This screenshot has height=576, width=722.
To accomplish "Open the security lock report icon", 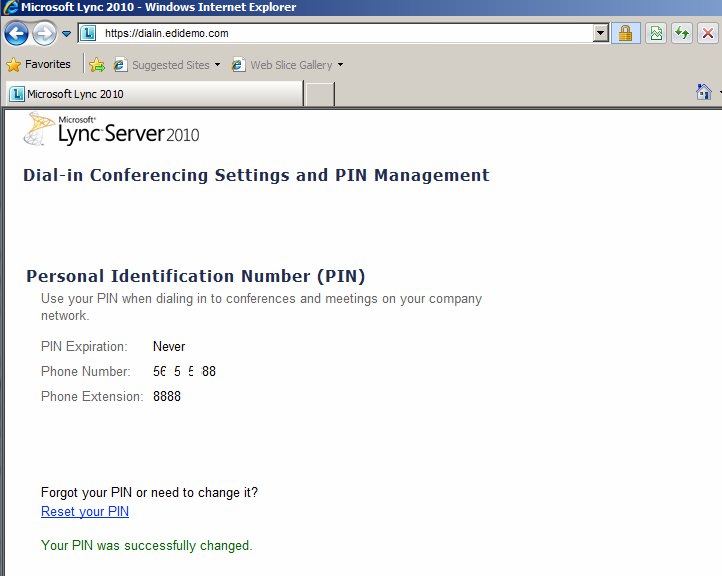I will [625, 33].
